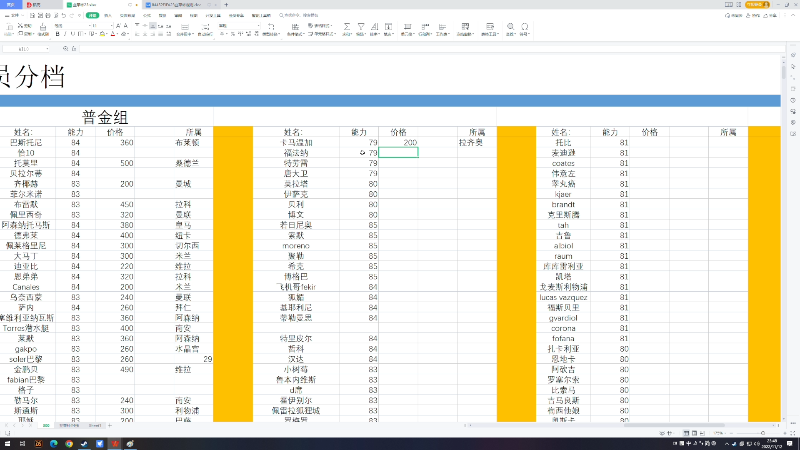Image resolution: width=800 pixels, height=450 pixels.
Task: Open the WPS home tab
Action: 10,5
